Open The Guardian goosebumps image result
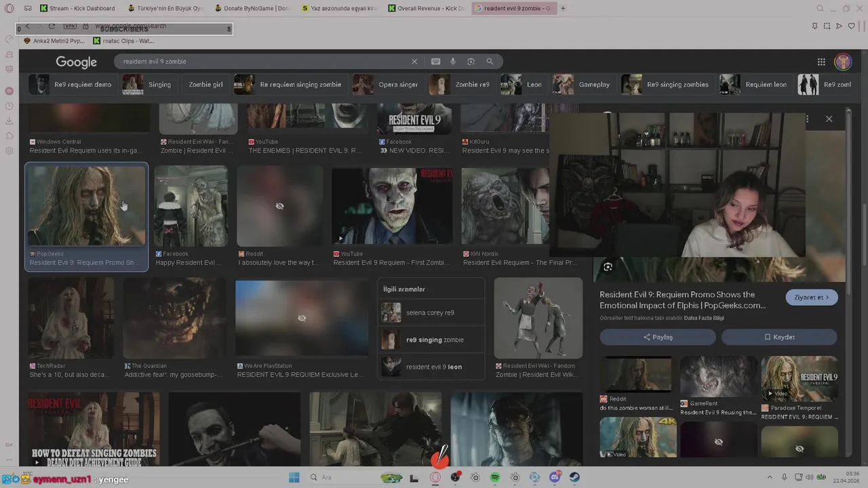Screen dimensions: 868x488 pyautogui.click(x=174, y=318)
